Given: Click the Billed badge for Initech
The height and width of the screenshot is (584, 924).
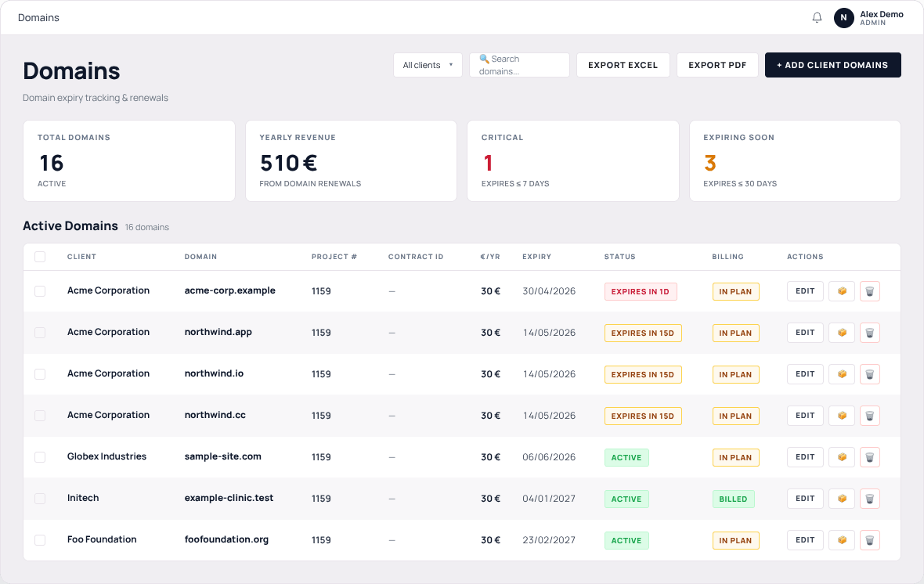Looking at the screenshot, I should coord(733,499).
